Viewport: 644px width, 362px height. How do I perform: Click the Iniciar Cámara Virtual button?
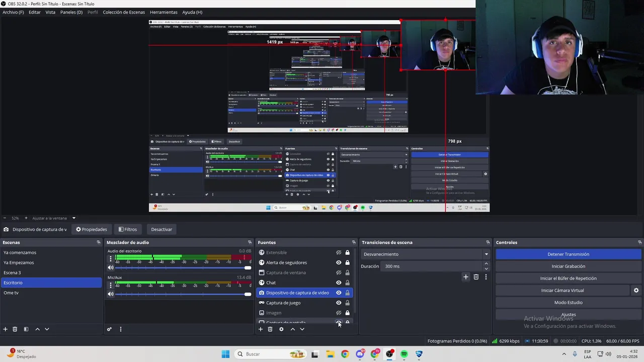562,290
